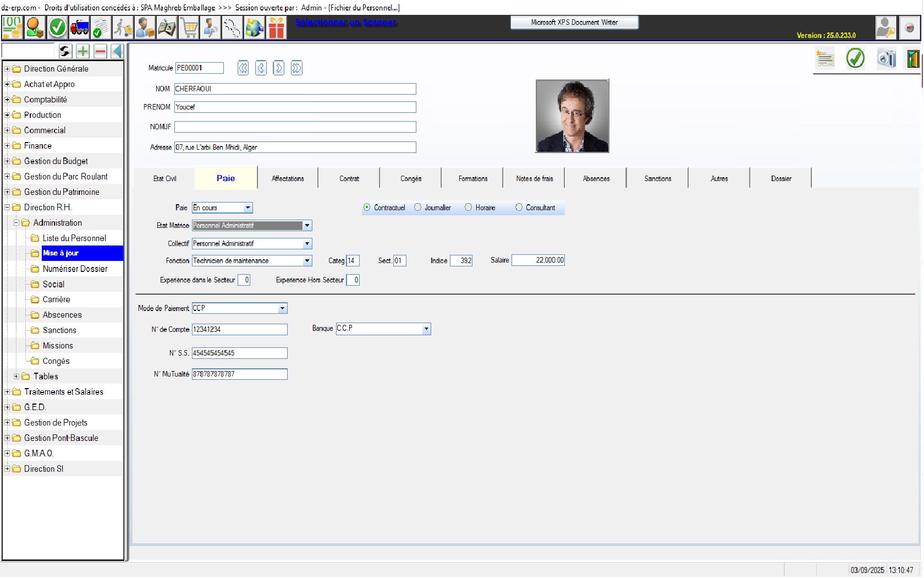
Task: Open the Mode de Paiement dropdown
Action: (282, 309)
